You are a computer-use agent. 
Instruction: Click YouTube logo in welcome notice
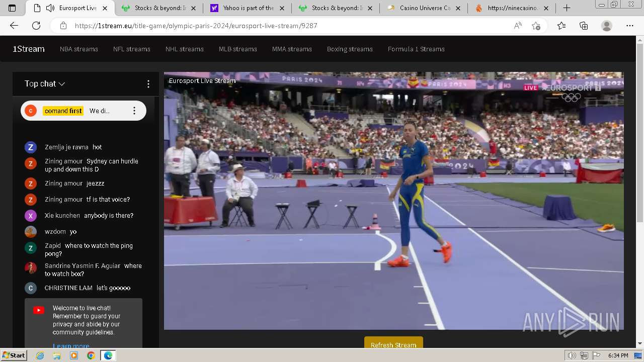(39, 310)
